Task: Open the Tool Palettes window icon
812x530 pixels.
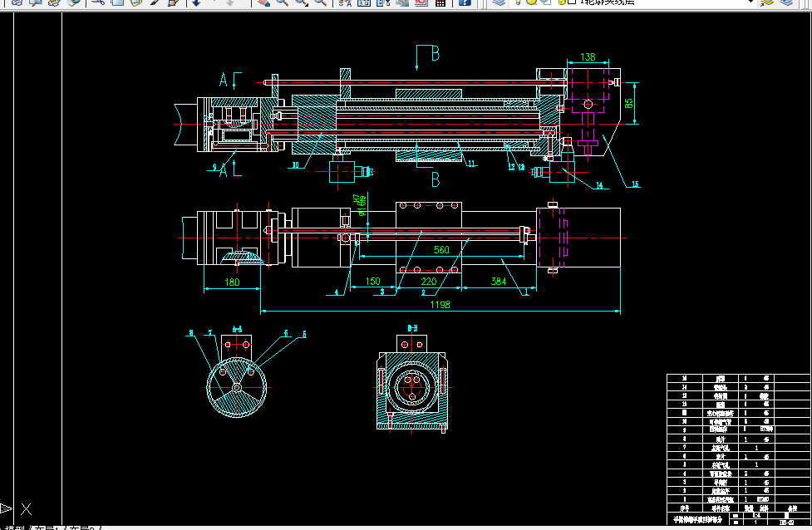Action: coord(383,2)
